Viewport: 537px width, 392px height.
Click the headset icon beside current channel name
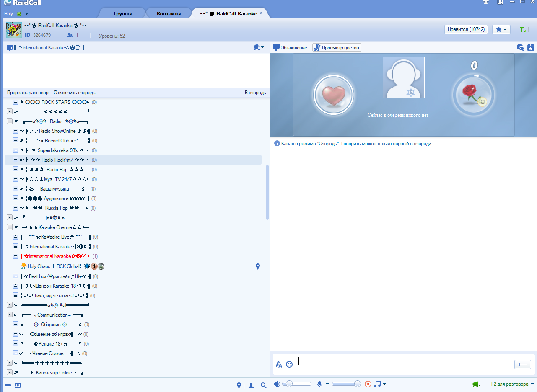[x=10, y=48]
